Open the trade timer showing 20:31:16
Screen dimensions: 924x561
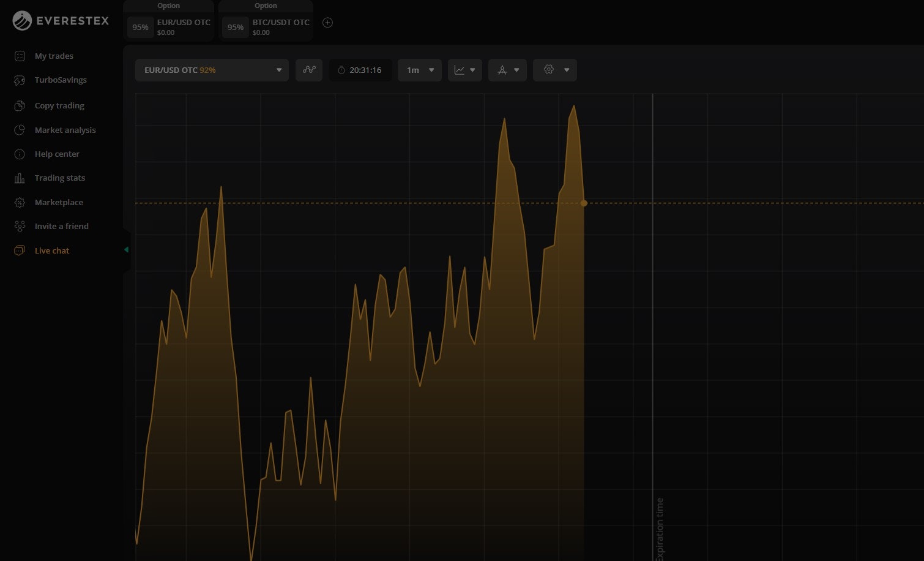coord(360,70)
